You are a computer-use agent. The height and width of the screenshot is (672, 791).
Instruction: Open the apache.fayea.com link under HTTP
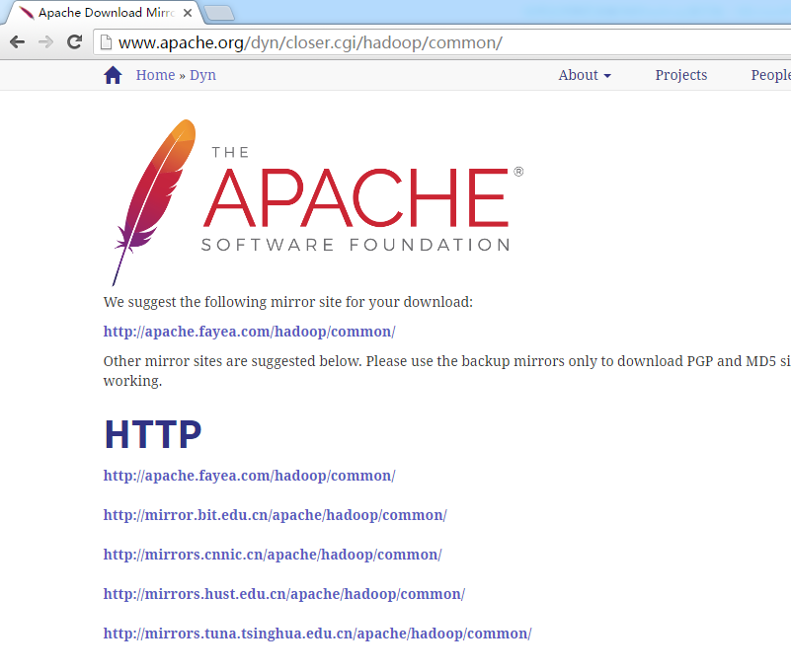(x=249, y=476)
